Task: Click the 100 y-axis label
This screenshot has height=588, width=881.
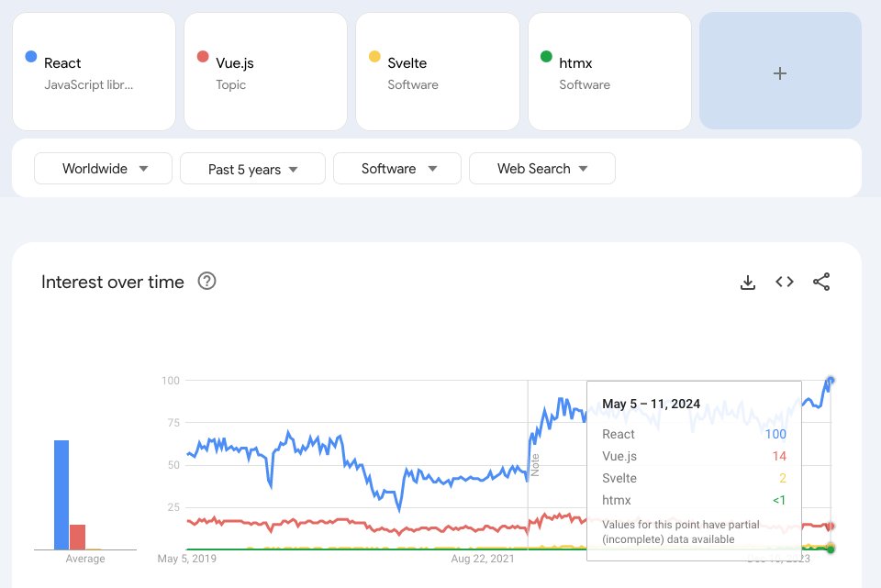Action: point(171,380)
